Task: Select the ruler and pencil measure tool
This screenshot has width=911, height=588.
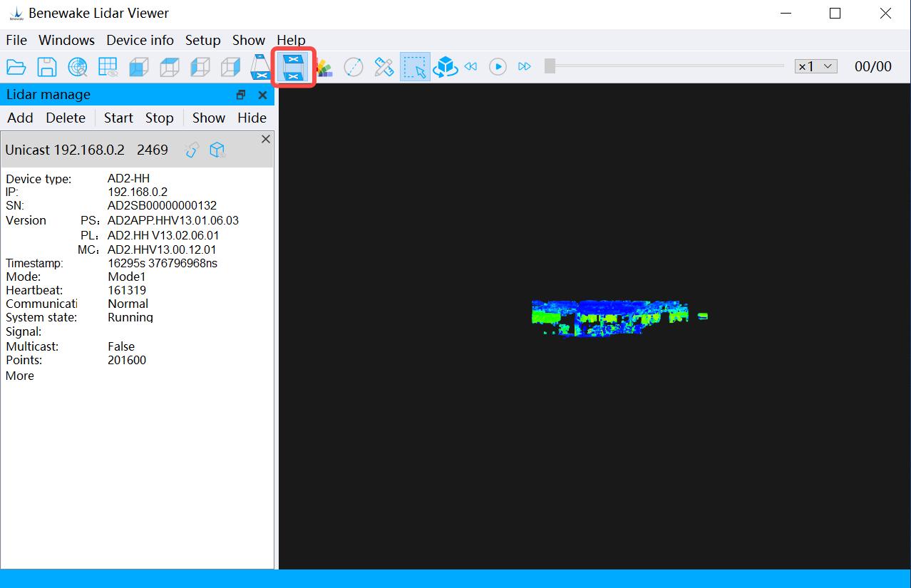Action: coord(384,67)
